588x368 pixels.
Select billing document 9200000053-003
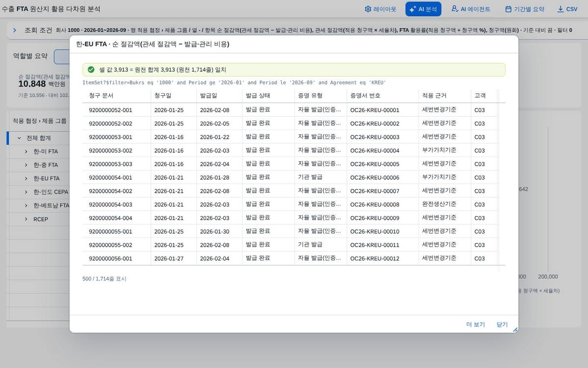tap(110, 164)
